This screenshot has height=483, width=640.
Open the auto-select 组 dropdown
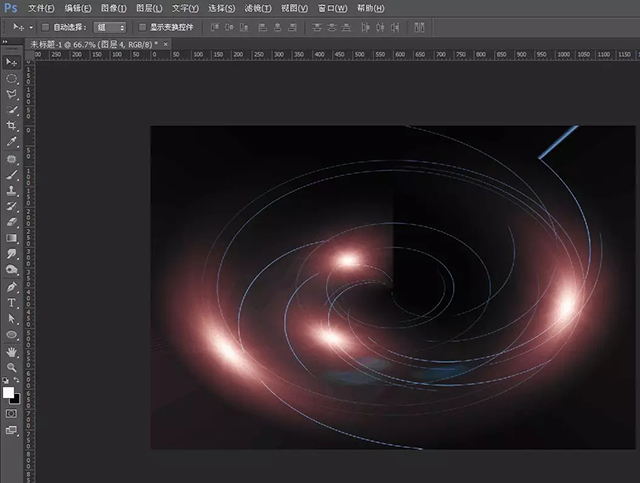(114, 27)
